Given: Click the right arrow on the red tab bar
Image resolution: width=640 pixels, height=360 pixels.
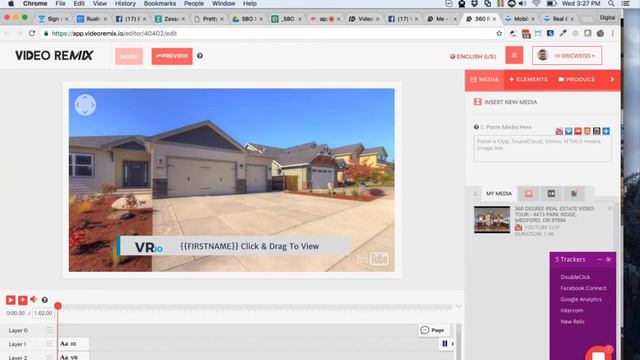Looking at the screenshot, I should 612,80.
